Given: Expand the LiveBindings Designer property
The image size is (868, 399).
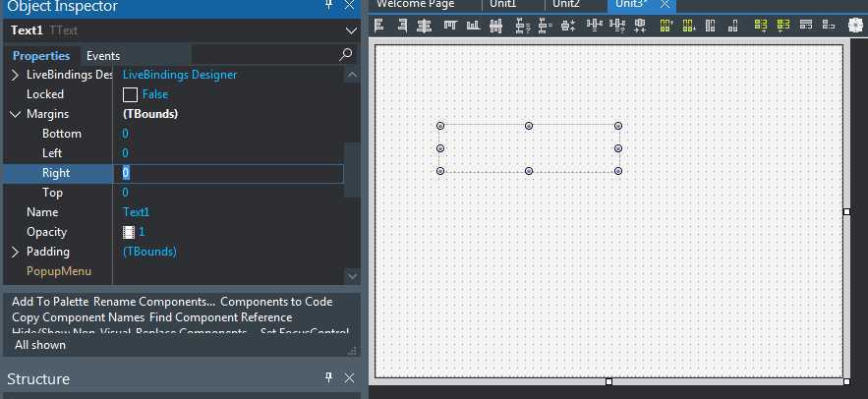Looking at the screenshot, I should tap(15, 75).
